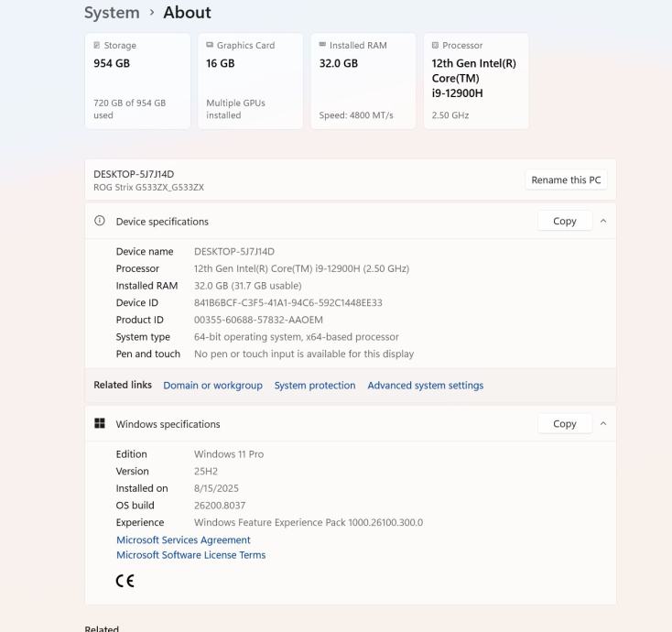This screenshot has height=632, width=672.
Task: Copy the Windows specifications
Action: tap(565, 424)
